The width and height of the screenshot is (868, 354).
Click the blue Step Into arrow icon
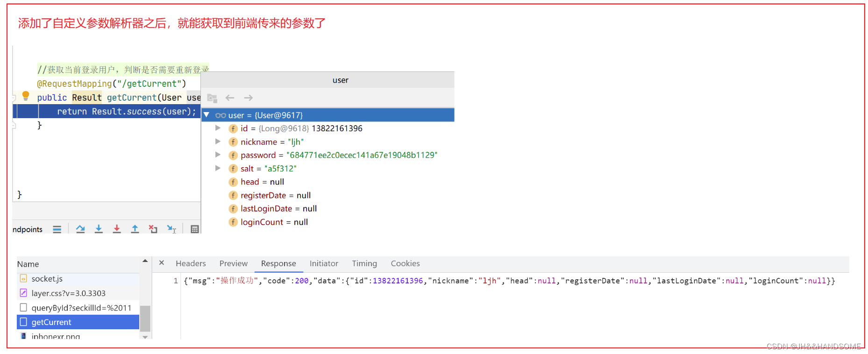pos(99,229)
